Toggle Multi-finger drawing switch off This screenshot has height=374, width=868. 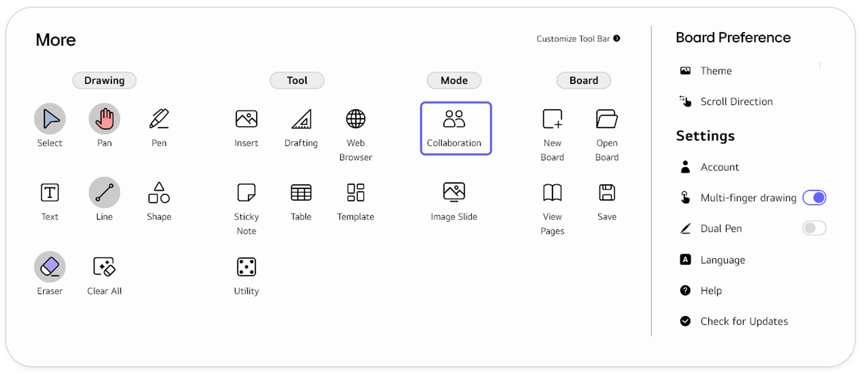[814, 197]
